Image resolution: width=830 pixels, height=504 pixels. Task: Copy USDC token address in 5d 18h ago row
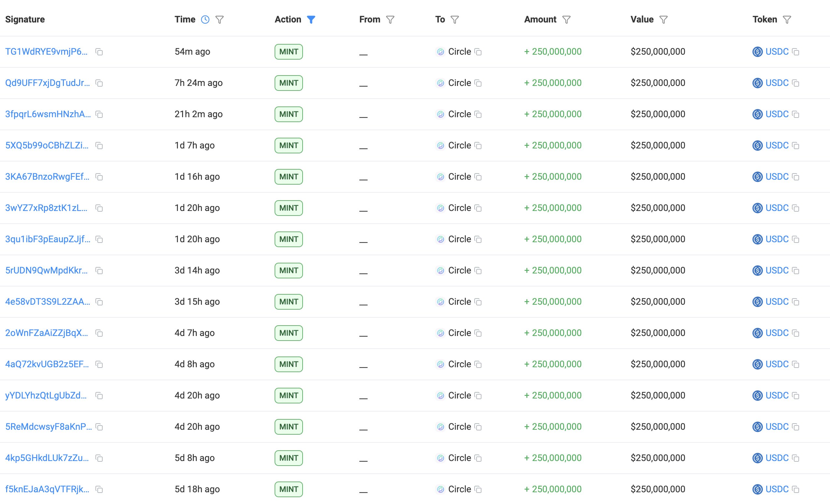796,490
